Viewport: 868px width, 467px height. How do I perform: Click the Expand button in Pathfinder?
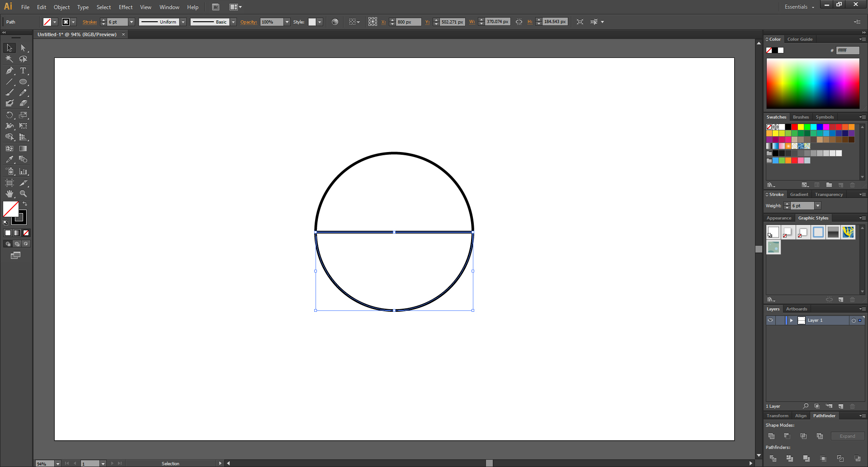tap(848, 436)
